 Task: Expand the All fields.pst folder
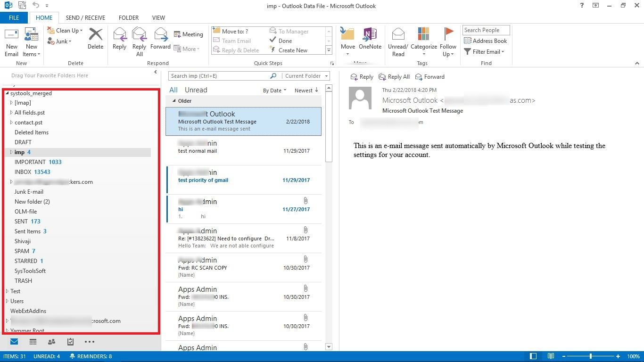point(11,113)
